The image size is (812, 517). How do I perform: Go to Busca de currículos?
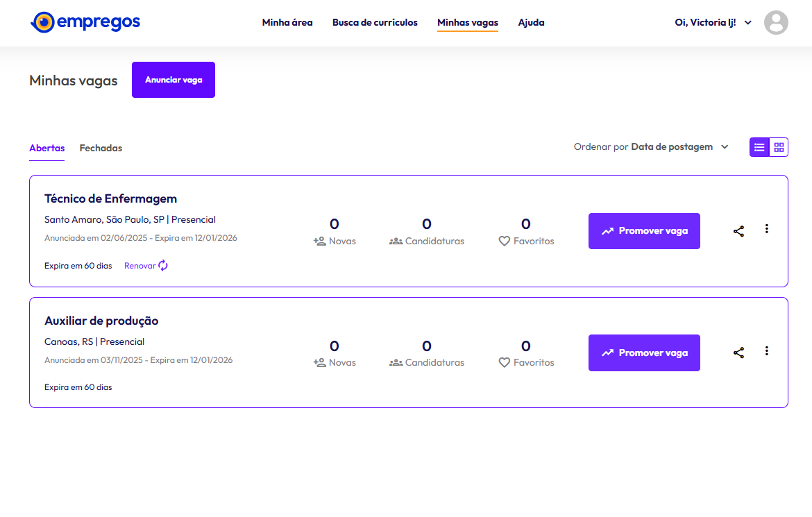[375, 23]
